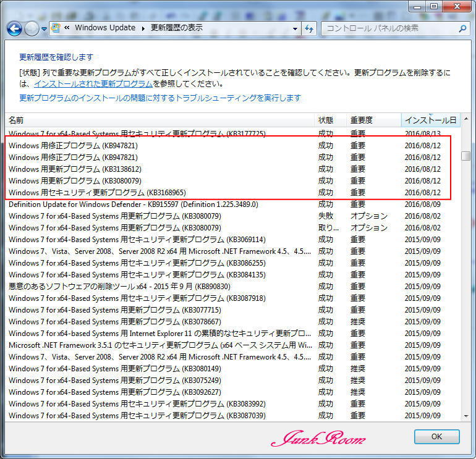Select the KB3080079 row with status 取り...
Image resolution: width=476 pixels, height=459 pixels.
click(232, 228)
